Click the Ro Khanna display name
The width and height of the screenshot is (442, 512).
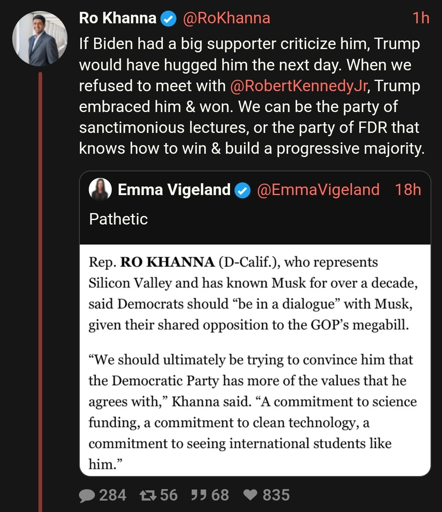(117, 18)
